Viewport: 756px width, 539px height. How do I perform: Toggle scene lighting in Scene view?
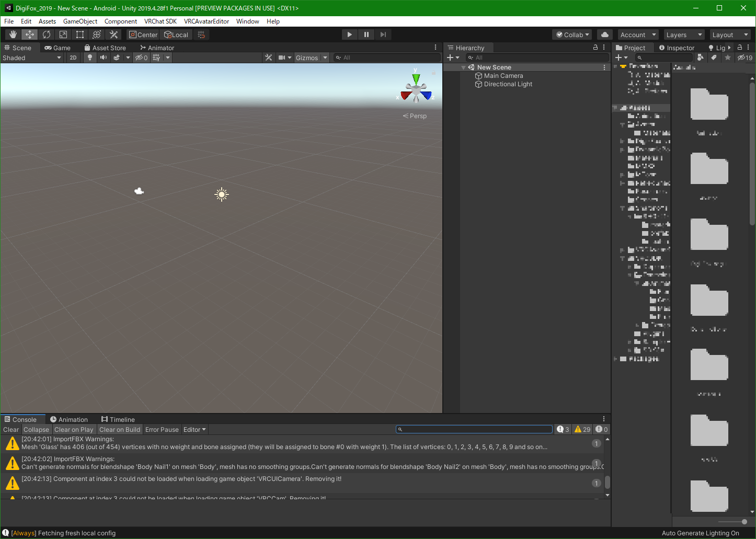point(90,58)
